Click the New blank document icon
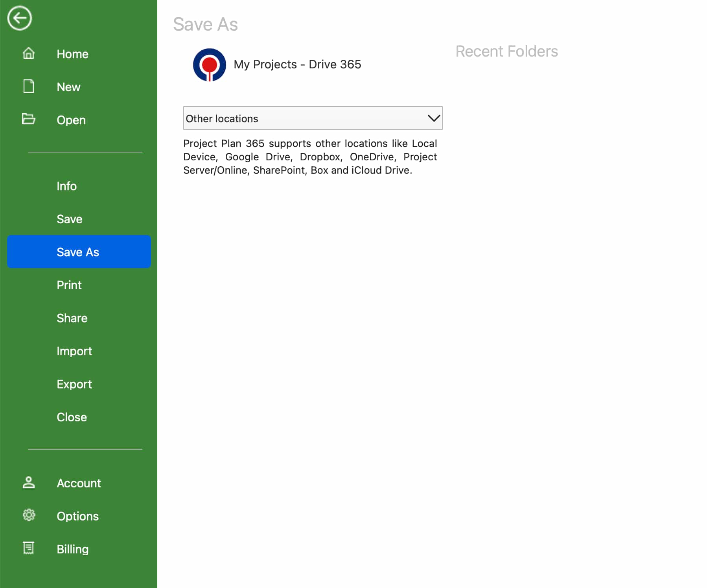This screenshot has width=707, height=588. tap(29, 86)
